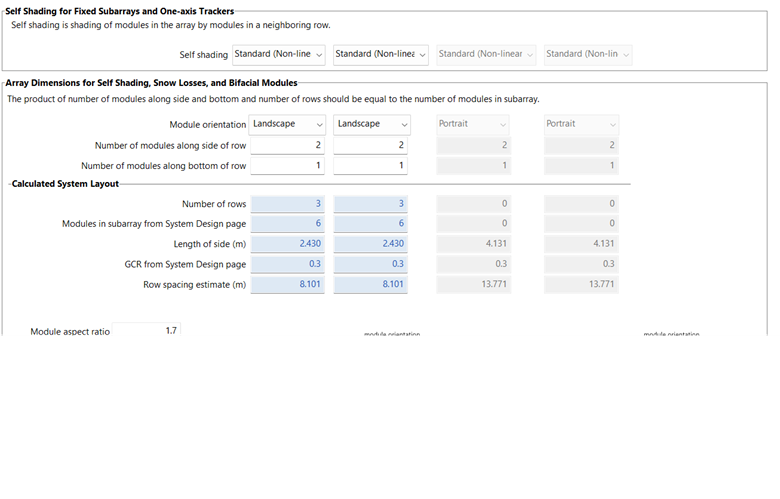Click first subarray Length of side value

(x=288, y=244)
